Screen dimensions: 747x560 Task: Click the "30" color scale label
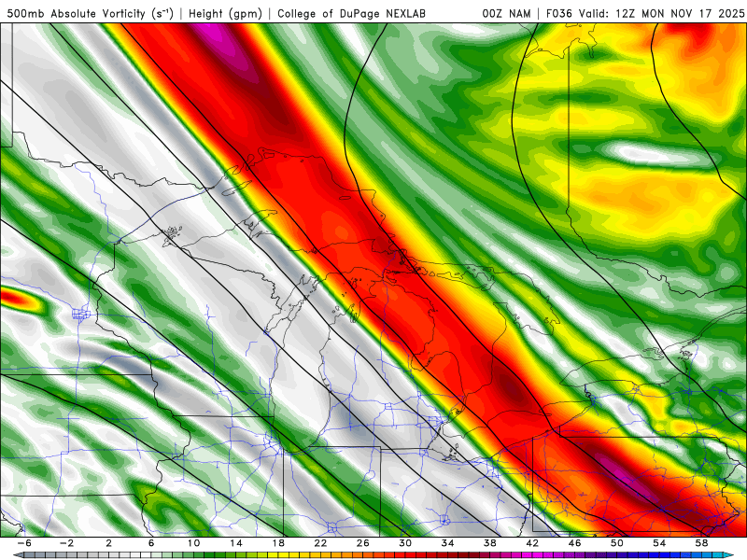click(x=405, y=543)
